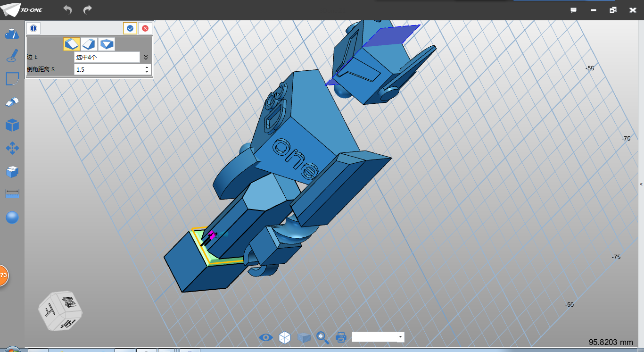Click the solid cube tool in sidebar
Screen dimensions: 644x352
click(12, 125)
